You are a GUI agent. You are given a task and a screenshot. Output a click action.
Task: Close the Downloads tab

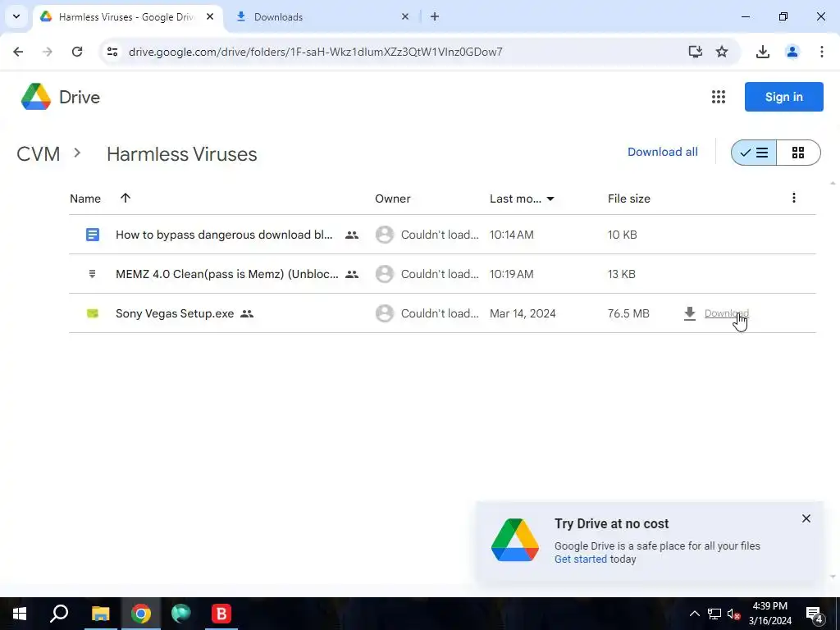tap(405, 16)
